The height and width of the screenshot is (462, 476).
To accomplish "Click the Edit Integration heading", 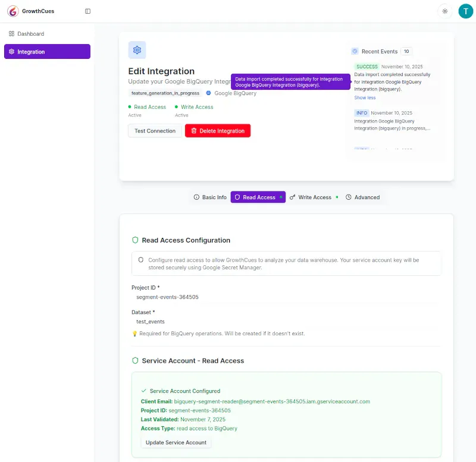I will point(161,71).
